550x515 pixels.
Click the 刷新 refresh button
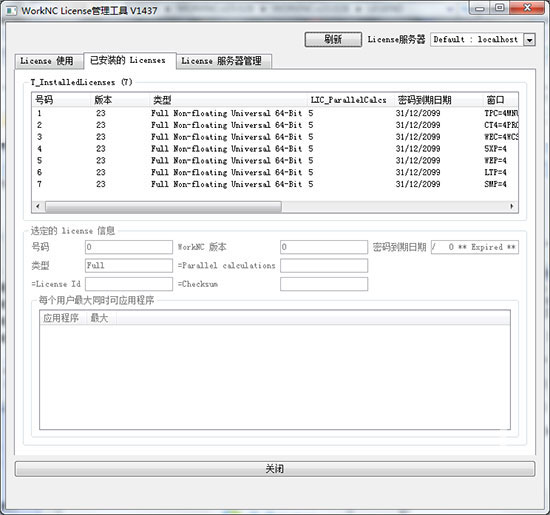tap(333, 39)
